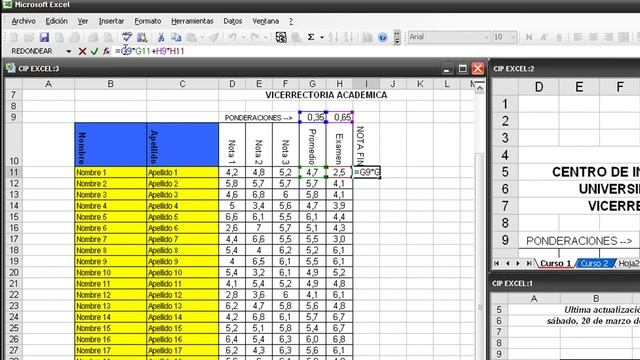This screenshot has width=640, height=360.
Task: Expand the Undo history dropdown arrow
Action: click(x=243, y=38)
